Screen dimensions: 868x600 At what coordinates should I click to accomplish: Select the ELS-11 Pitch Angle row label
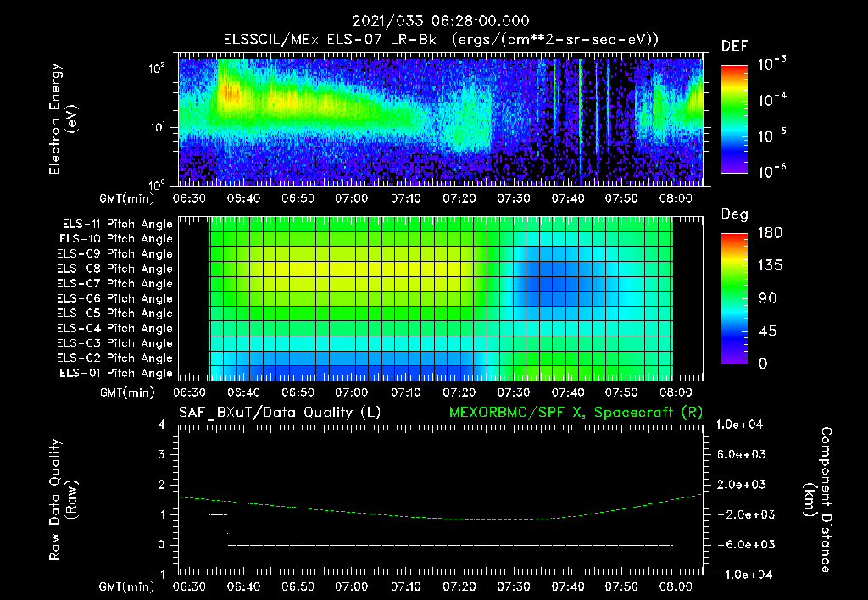coord(117,225)
